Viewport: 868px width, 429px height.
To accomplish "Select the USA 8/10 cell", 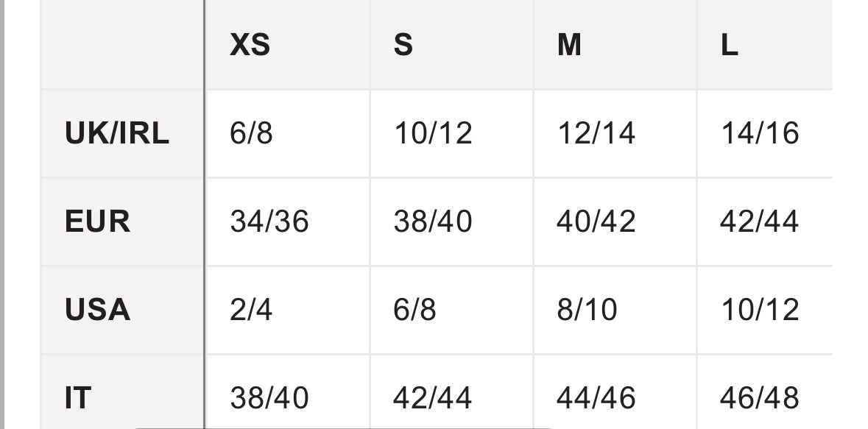I will (615, 310).
